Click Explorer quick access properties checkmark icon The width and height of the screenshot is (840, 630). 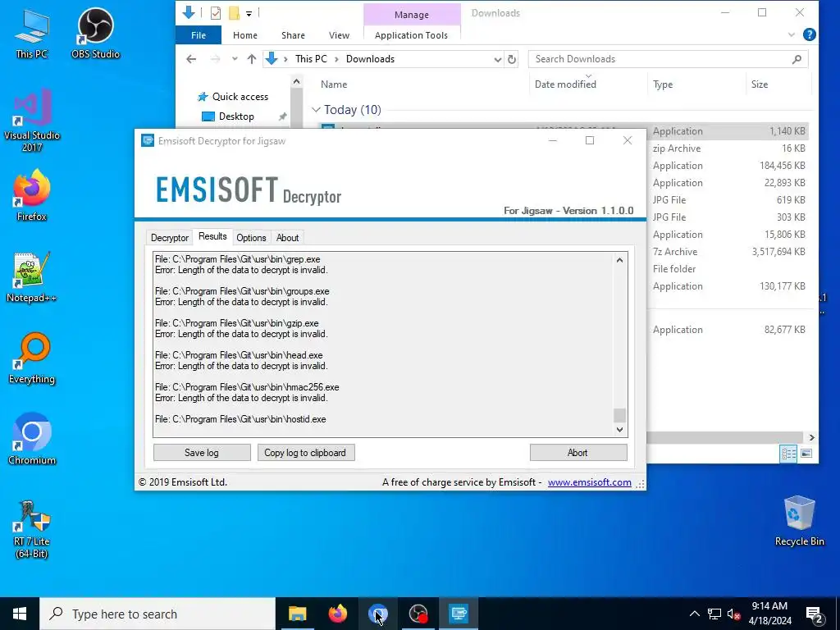tap(216, 12)
